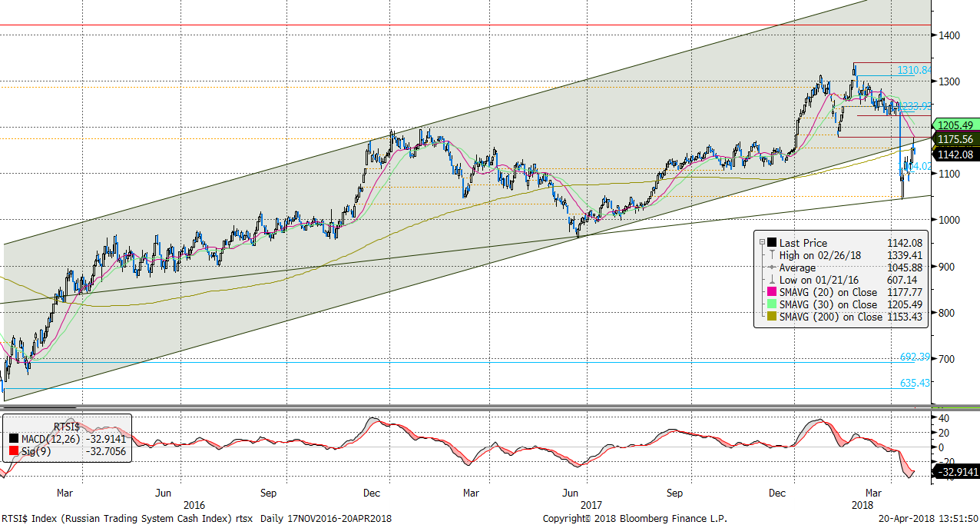Click the 900 price axis label
Image resolution: width=980 pixels, height=525 pixels.
[x=948, y=267]
